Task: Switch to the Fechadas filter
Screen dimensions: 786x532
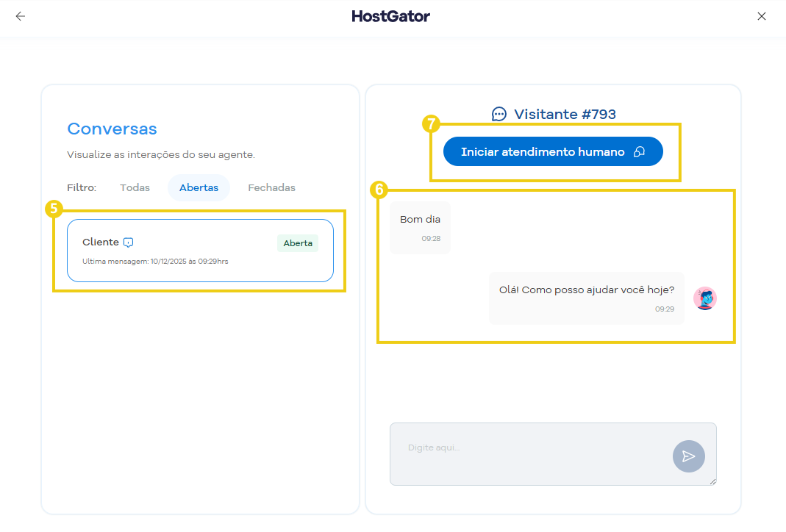Action: coord(271,188)
